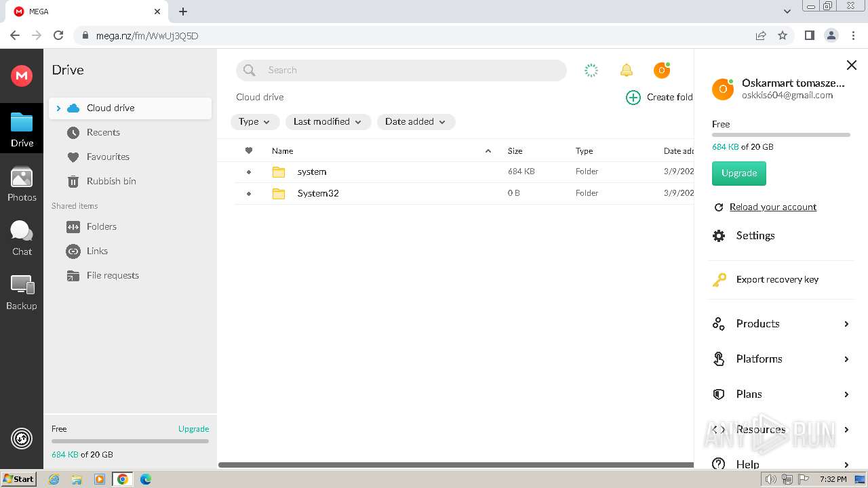Click the transfers icon at sidebar bottom
The image size is (868, 488).
(x=22, y=439)
